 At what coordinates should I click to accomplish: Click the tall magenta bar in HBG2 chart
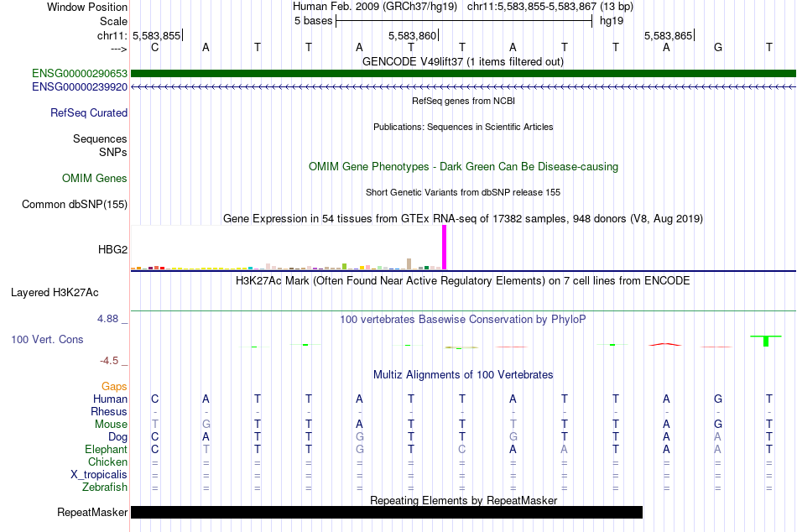coord(445,248)
